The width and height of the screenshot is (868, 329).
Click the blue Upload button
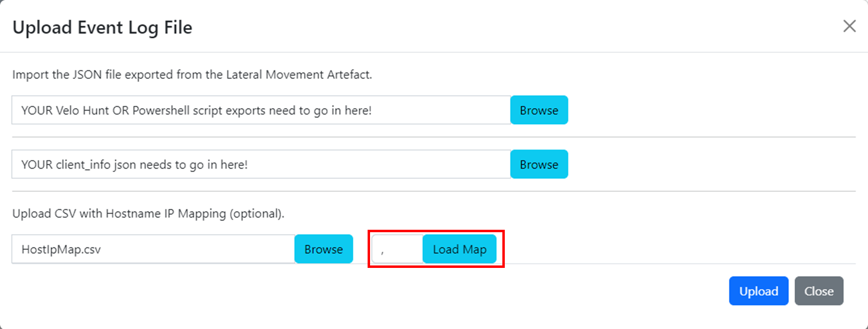coord(758,291)
